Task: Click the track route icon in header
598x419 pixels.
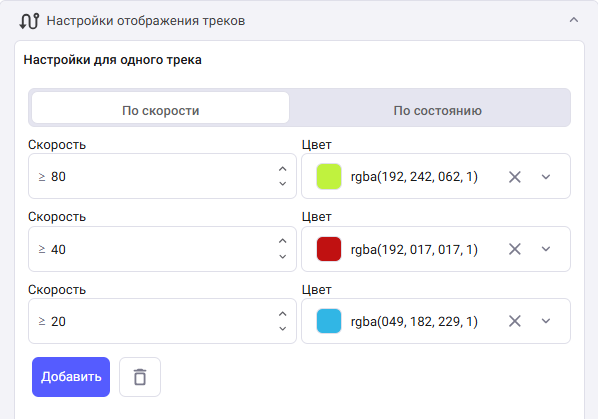Action: 29,21
